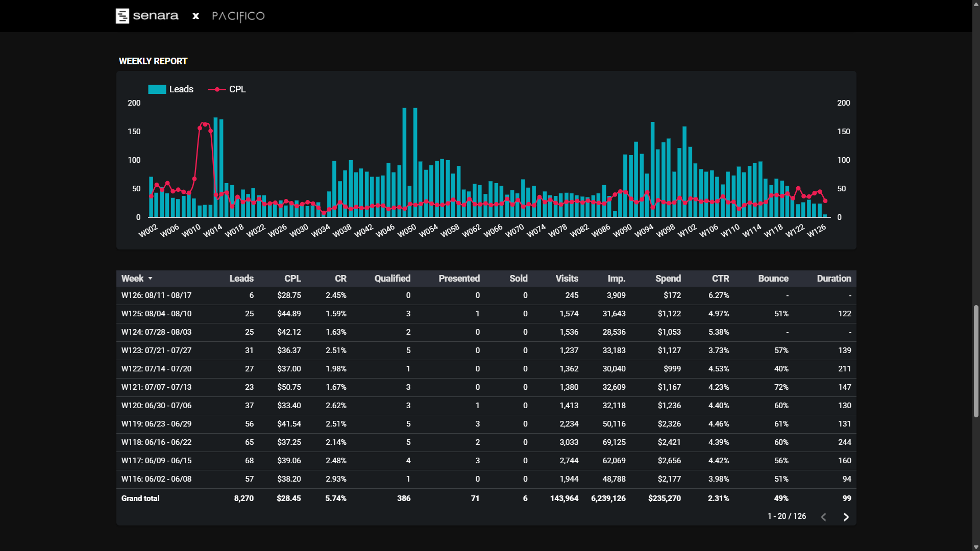The image size is (980, 551).
Task: Go to next table page arrow
Action: 846,517
